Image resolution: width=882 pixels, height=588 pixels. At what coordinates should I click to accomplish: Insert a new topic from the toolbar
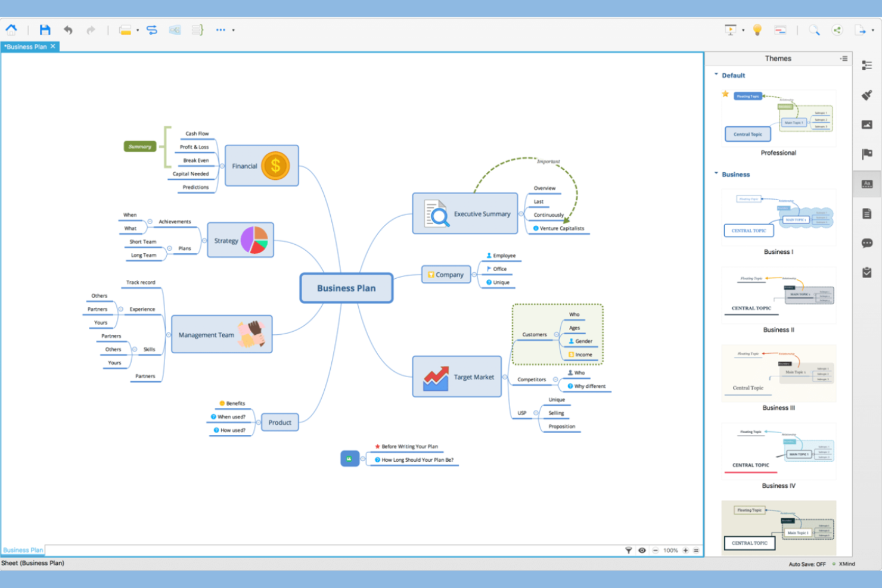point(125,30)
